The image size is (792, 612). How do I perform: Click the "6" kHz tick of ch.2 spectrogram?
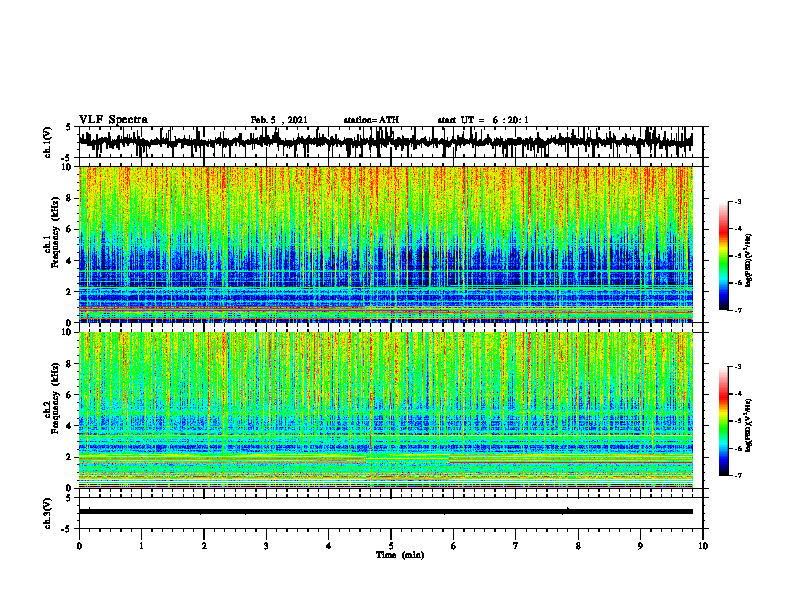[x=71, y=395]
